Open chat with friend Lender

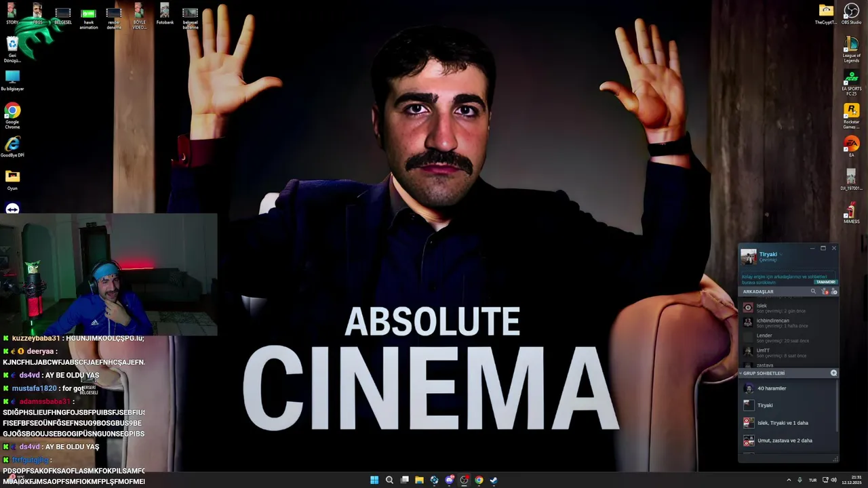(788, 338)
